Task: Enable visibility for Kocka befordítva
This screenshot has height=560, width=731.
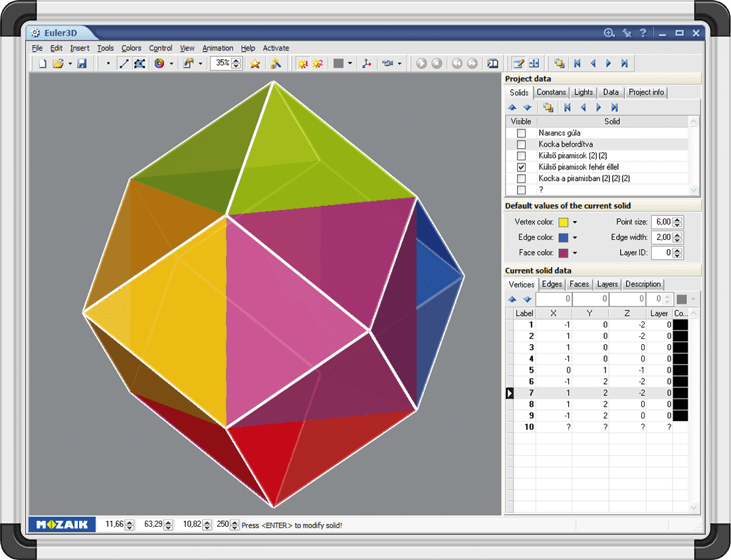Action: click(x=521, y=144)
